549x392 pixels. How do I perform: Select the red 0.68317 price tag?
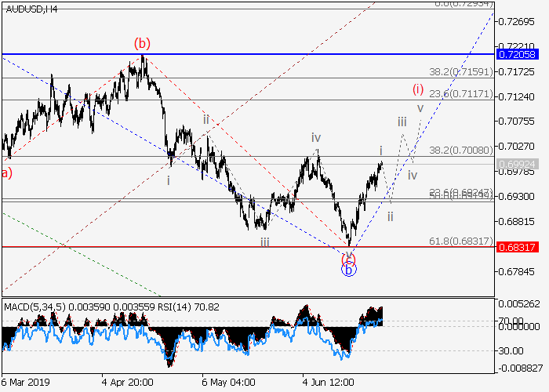pyautogui.click(x=517, y=246)
